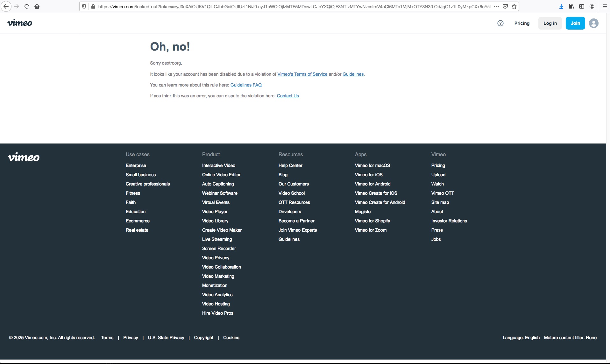This screenshot has width=610, height=364.
Task: Open Interactive Video product link
Action: [219, 165]
